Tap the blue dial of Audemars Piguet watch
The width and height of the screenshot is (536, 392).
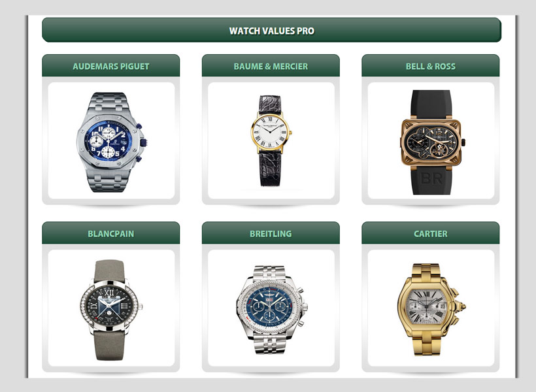(x=108, y=141)
